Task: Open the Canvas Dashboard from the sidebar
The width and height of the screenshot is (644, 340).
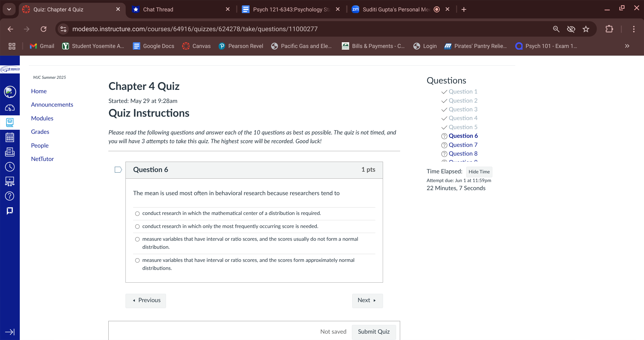Action: click(10, 108)
